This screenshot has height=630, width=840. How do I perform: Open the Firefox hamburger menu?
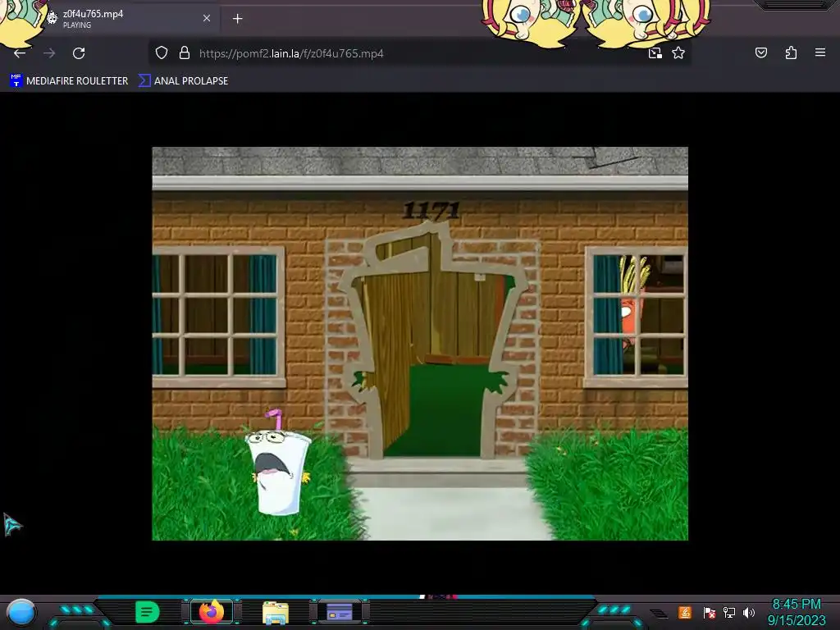click(x=820, y=52)
